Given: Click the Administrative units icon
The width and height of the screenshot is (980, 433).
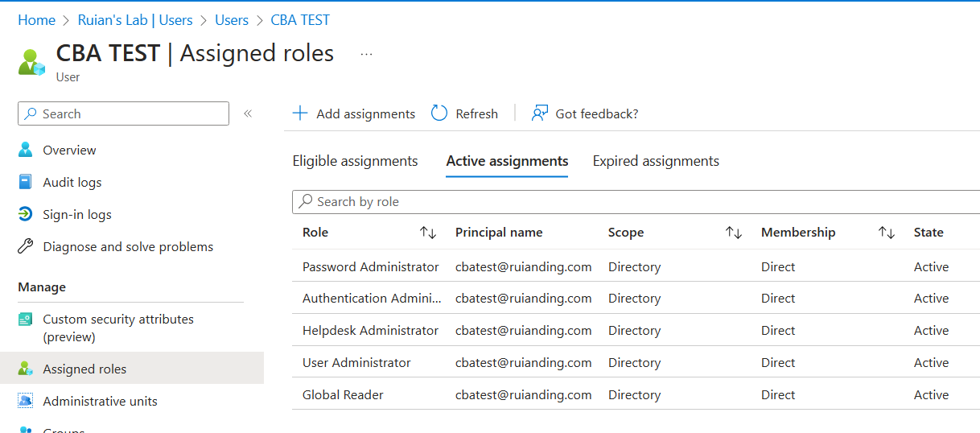Looking at the screenshot, I should pyautogui.click(x=26, y=401).
